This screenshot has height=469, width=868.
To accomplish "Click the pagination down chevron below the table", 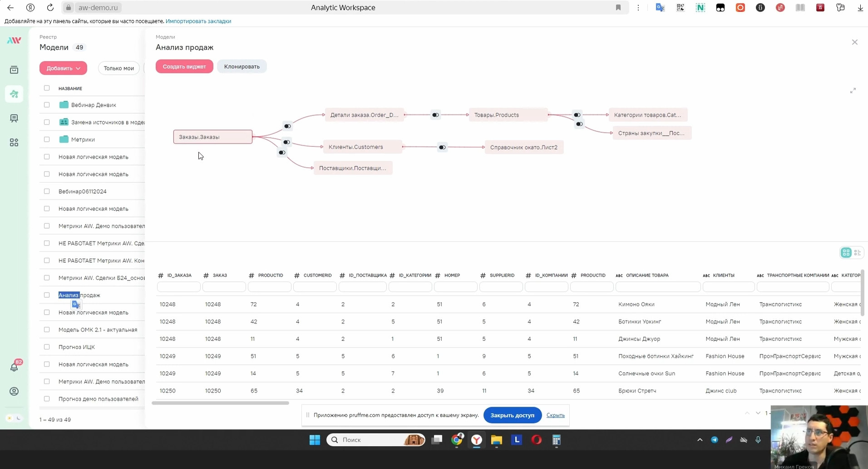I will [x=758, y=413].
